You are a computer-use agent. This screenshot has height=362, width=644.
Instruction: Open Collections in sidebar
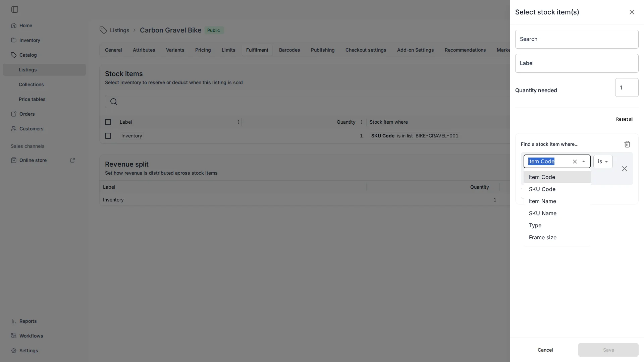[44, 84]
